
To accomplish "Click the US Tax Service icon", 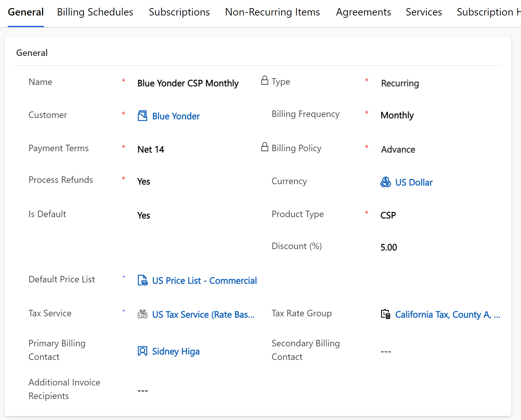I will tap(142, 314).
